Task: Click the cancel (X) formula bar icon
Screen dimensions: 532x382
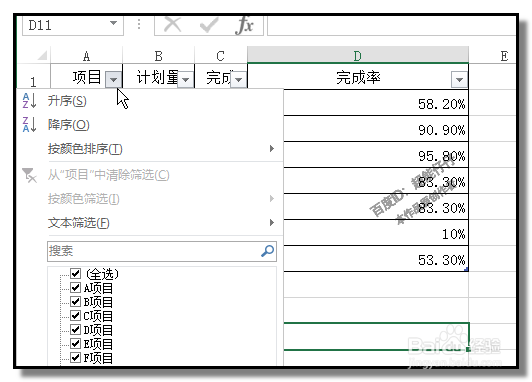Action: [172, 24]
